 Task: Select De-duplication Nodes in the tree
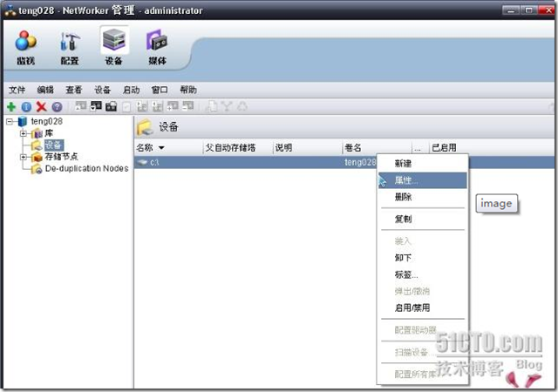[87, 168]
